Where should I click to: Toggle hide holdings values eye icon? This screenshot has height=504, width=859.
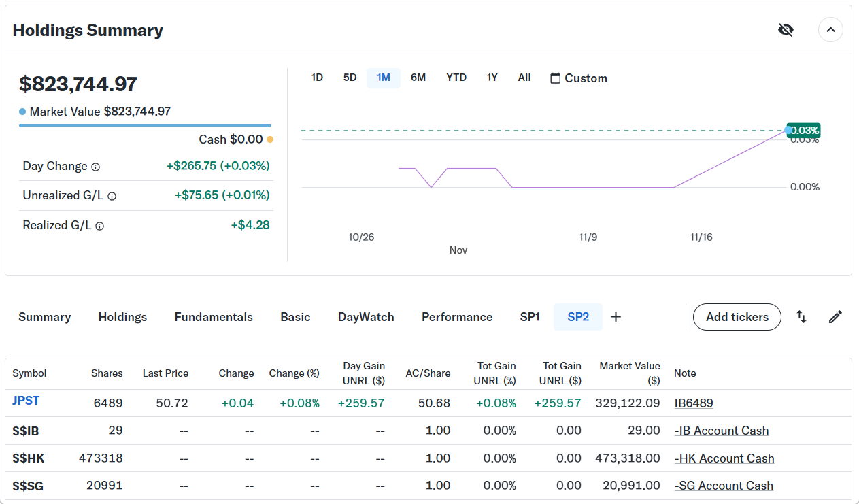tap(786, 30)
